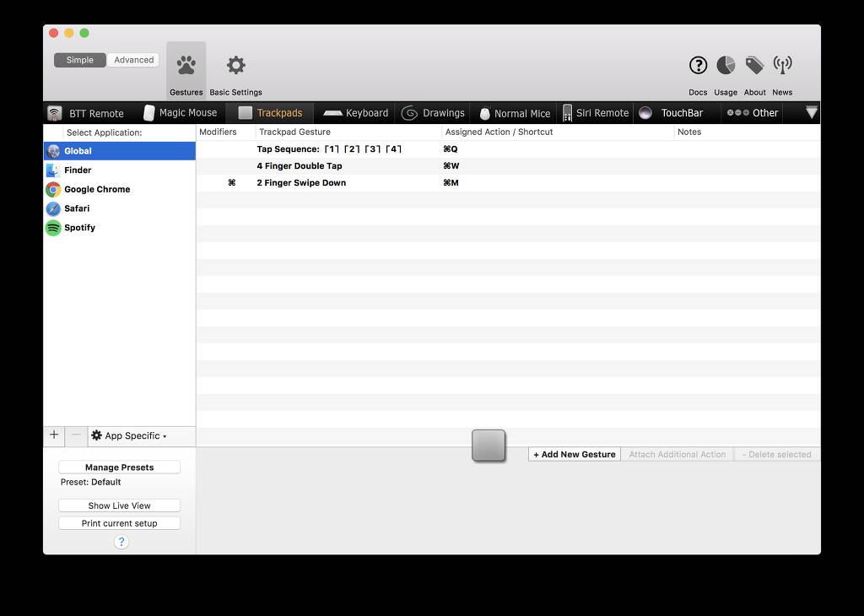Viewport: 864px width, 616px height.
Task: Click the blue help question mark
Action: click(x=121, y=542)
